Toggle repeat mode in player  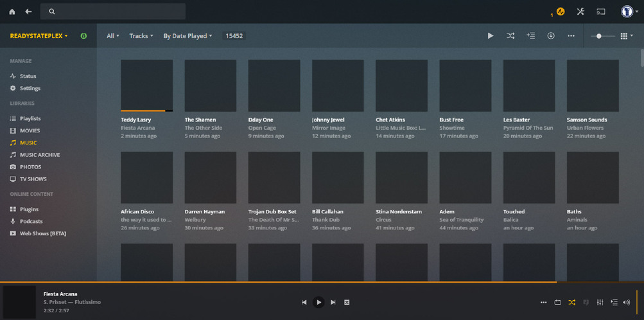[x=558, y=302]
